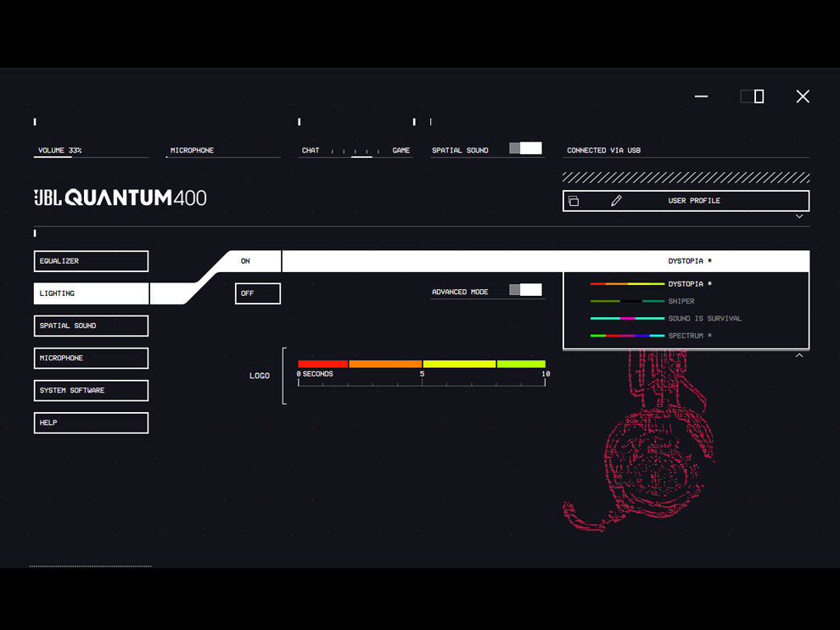Toggle the Advanced Mode switch
Image resolution: width=840 pixels, height=630 pixels.
click(x=525, y=290)
